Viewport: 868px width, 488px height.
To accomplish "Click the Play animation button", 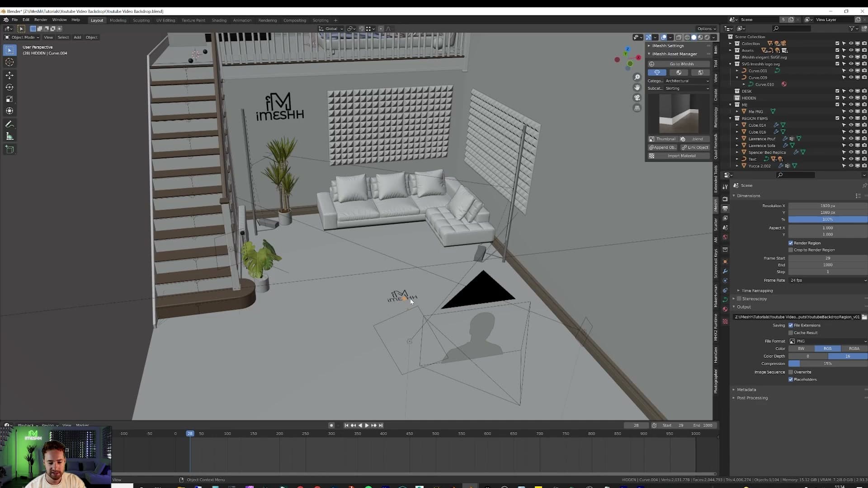I will pos(367,425).
